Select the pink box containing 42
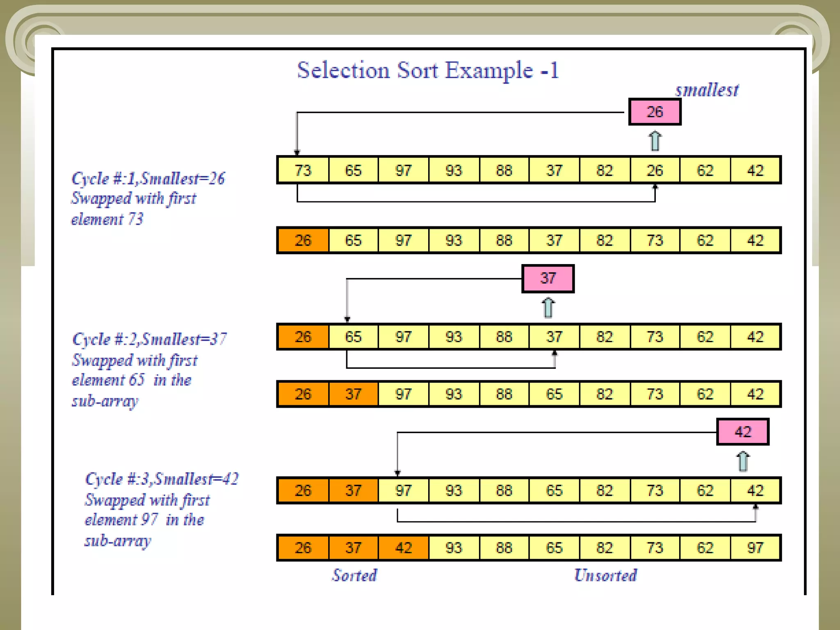 coord(743,431)
